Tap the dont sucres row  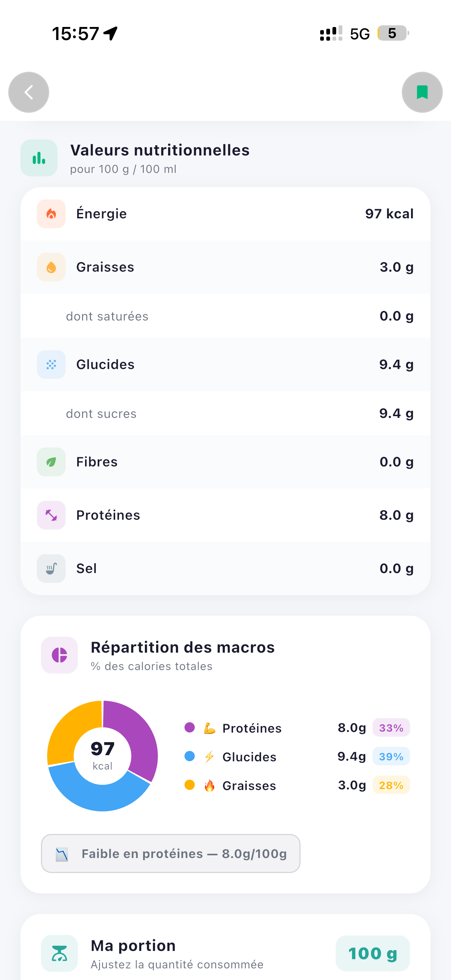tap(225, 413)
